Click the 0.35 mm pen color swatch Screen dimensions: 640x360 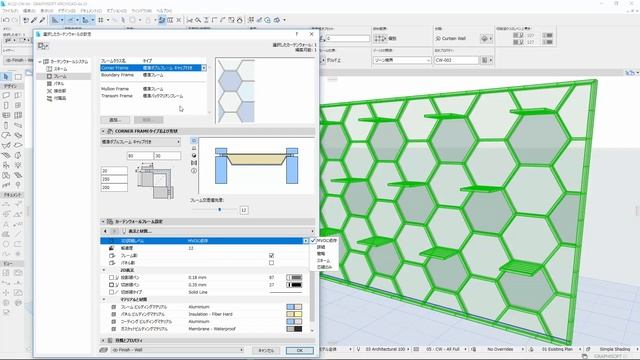(294, 285)
